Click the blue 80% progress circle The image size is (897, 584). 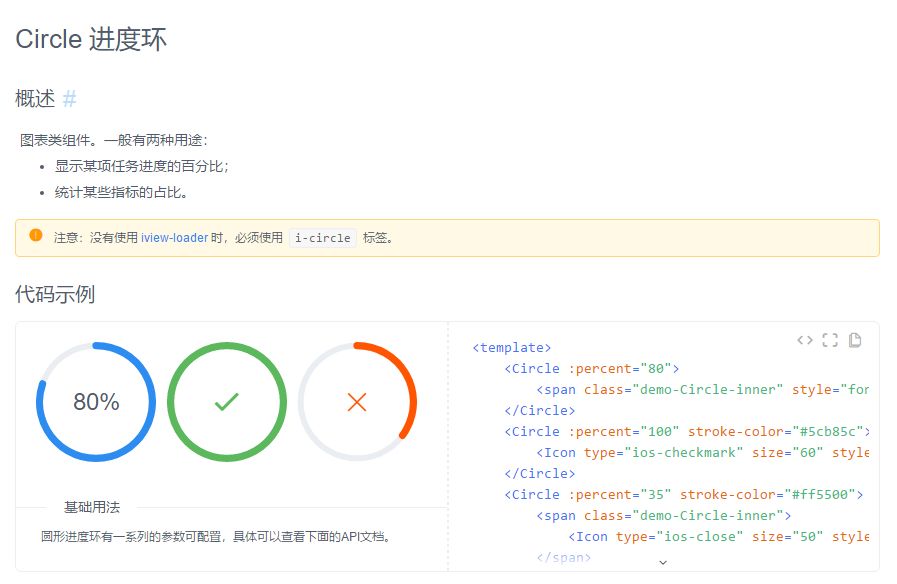pos(96,402)
